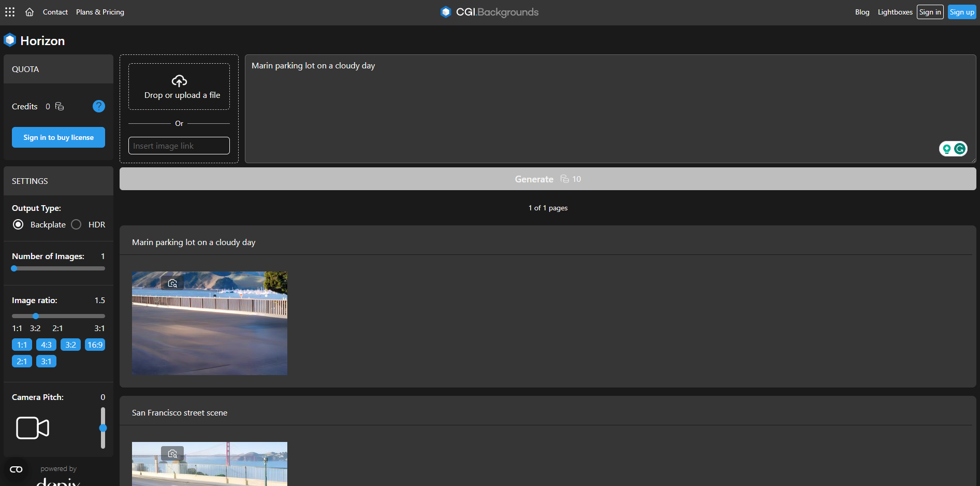Viewport: 980px width, 486px height.
Task: Click the Horizon hexagon logo icon
Action: point(10,39)
